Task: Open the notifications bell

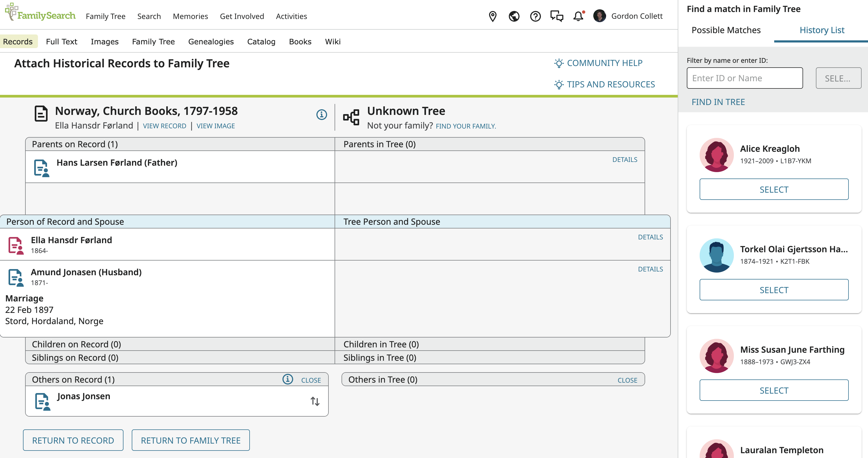Action: coord(578,16)
